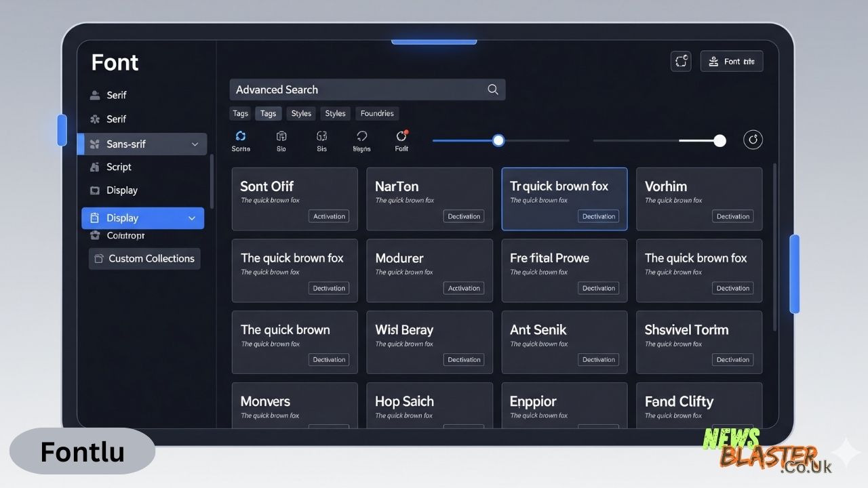Image resolution: width=868 pixels, height=488 pixels.
Task: Click into the Advanced Search field
Action: point(356,89)
